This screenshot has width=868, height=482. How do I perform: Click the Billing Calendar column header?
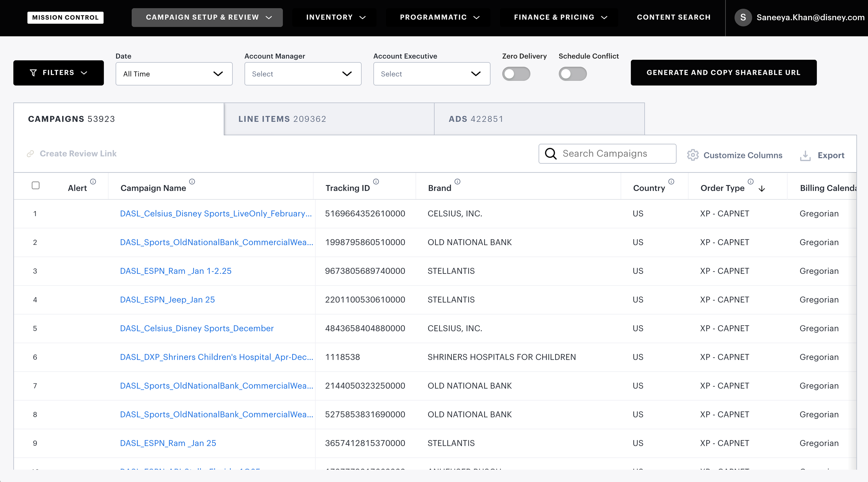click(x=828, y=188)
